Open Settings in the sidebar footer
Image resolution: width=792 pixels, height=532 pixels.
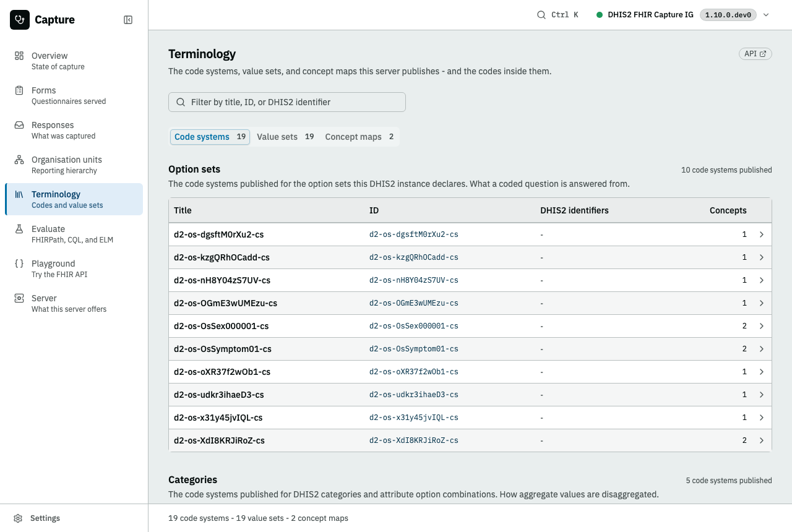coord(74,518)
